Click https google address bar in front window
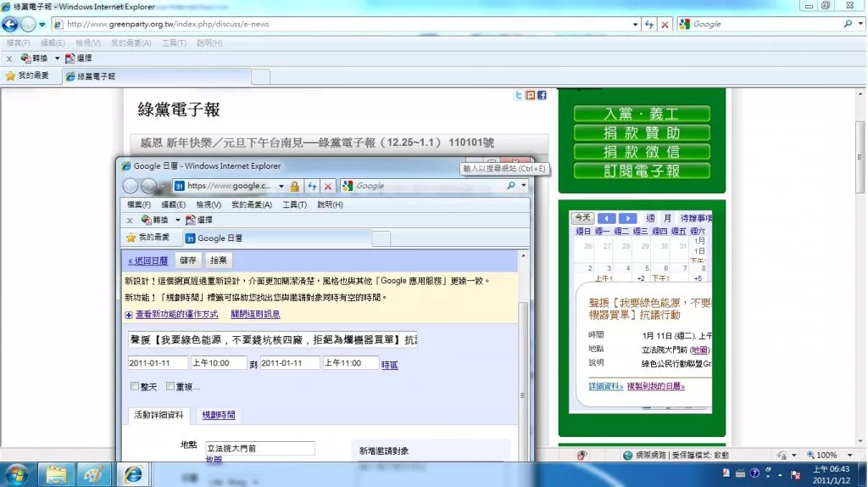This screenshot has height=487, width=868. [225, 186]
